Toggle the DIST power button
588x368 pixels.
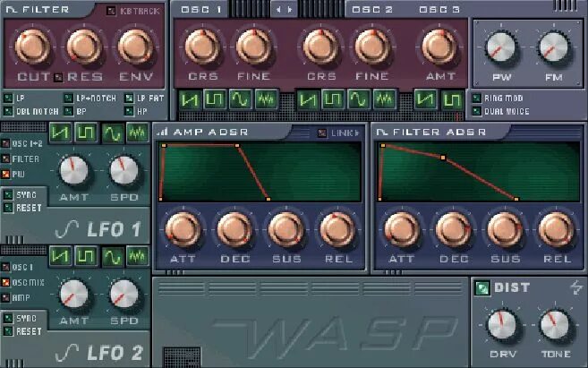[x=481, y=288]
